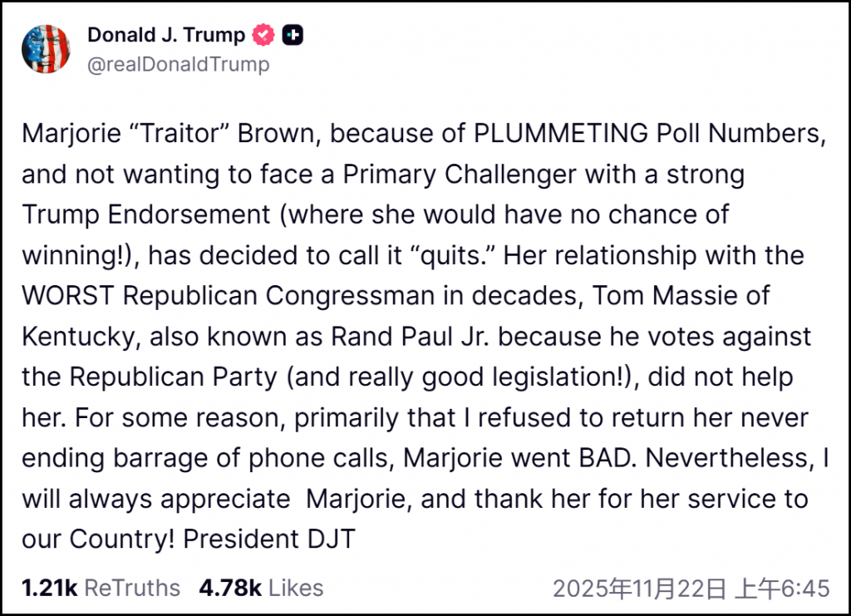View the 4.78k Likes count
Screen dimensions: 851x616
pyautogui.click(x=229, y=589)
